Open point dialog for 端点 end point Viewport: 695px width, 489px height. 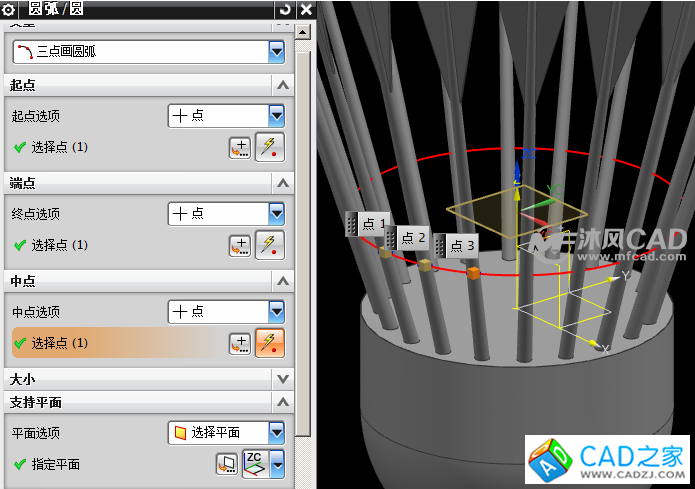point(240,245)
